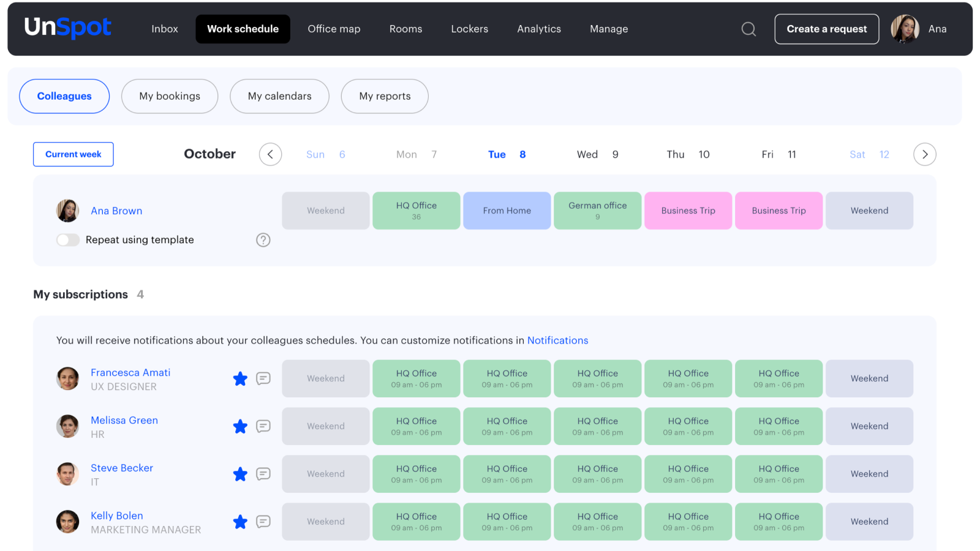This screenshot has width=980, height=551.
Task: Open chat icon for Kelly Bolen
Action: [x=263, y=522]
